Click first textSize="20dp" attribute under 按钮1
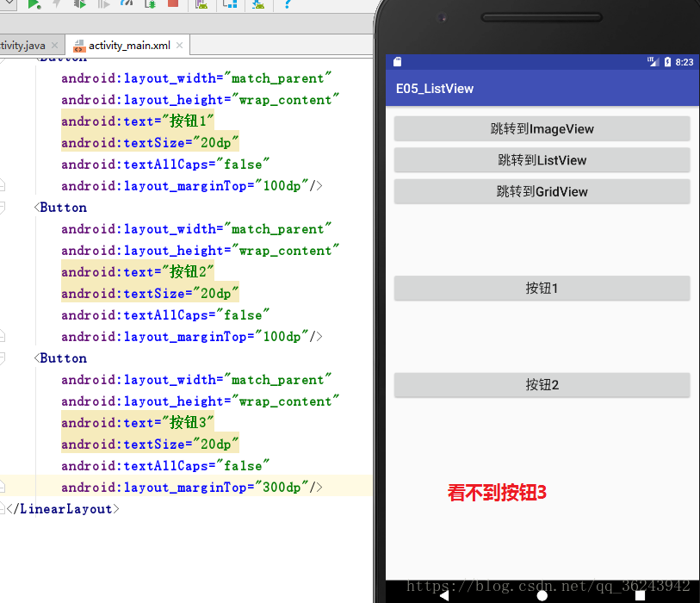 click(150, 143)
